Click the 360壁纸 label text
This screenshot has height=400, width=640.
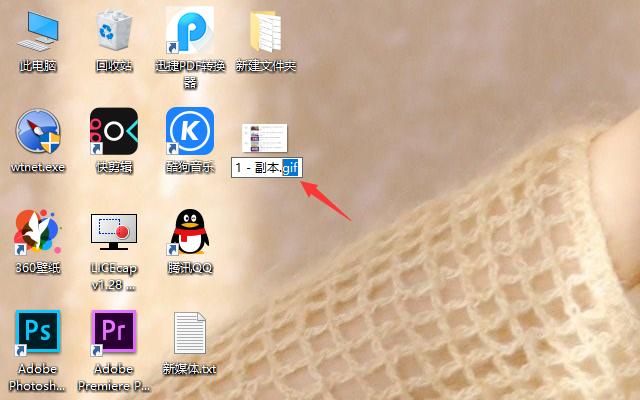[x=38, y=268]
